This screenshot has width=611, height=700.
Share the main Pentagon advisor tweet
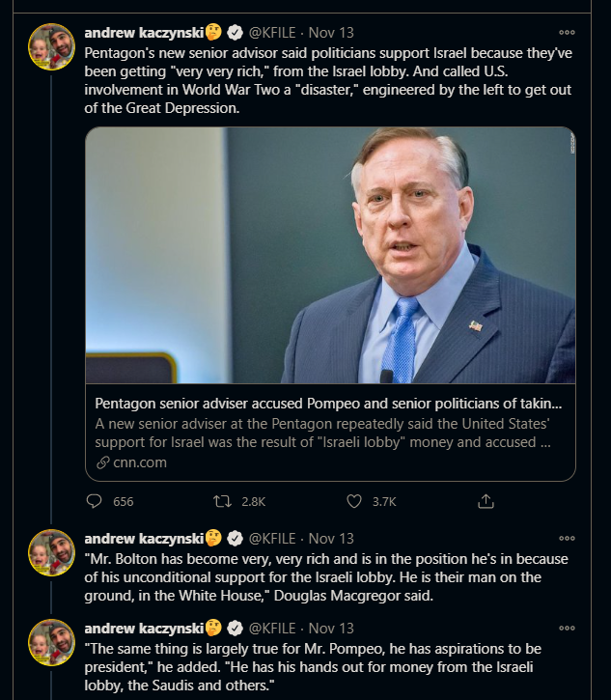486,501
